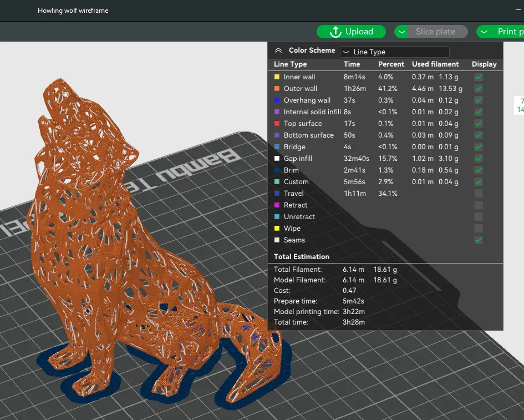This screenshot has width=524, height=420.
Task: Enable Retract display checkbox
Action: tap(479, 205)
